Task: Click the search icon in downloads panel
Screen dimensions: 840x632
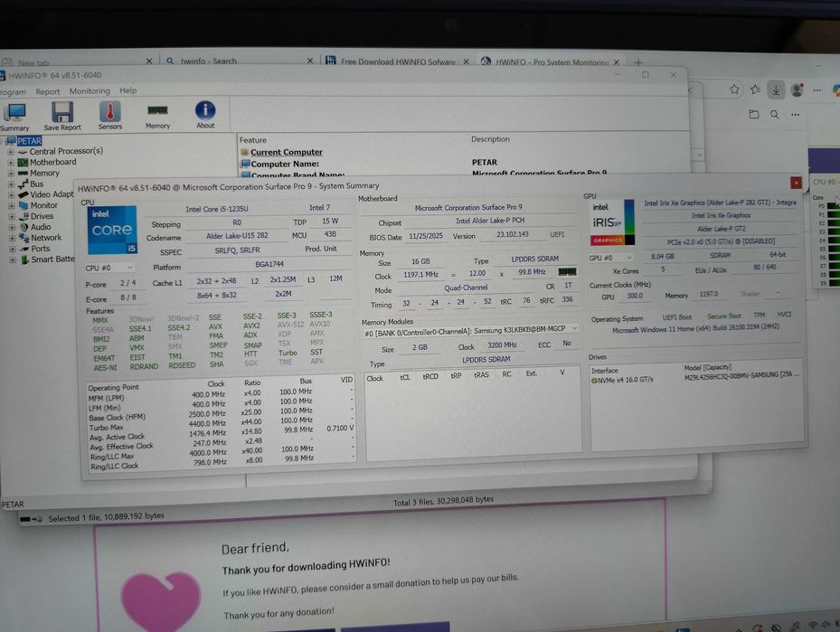Action: [x=775, y=114]
